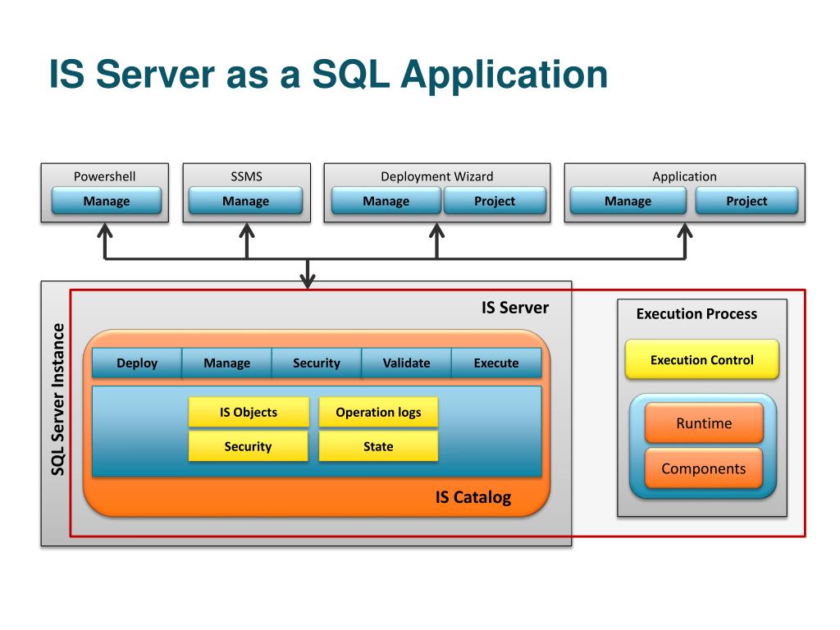Click the IS Catalog label
The height and width of the screenshot is (630, 840).
[473, 497]
